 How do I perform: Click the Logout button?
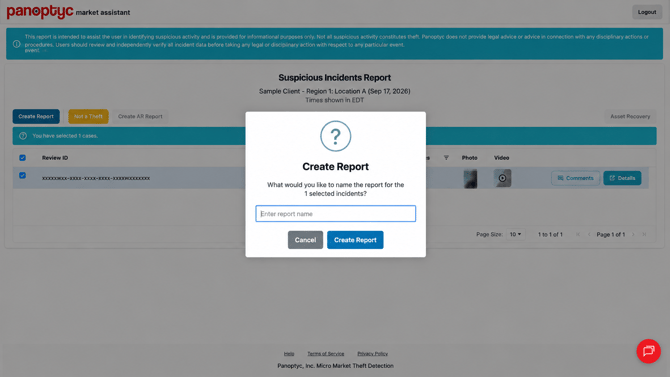coord(646,12)
